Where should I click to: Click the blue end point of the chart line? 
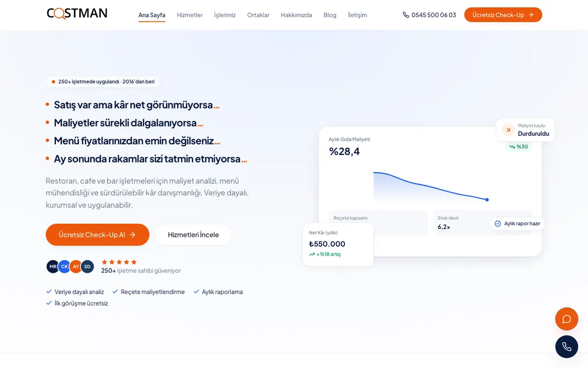click(x=487, y=200)
